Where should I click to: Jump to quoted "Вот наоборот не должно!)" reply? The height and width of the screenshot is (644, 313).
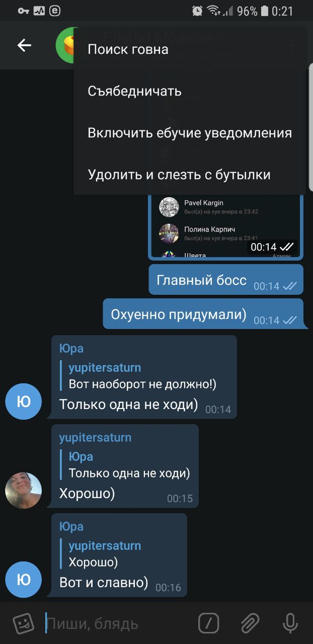coord(142,376)
